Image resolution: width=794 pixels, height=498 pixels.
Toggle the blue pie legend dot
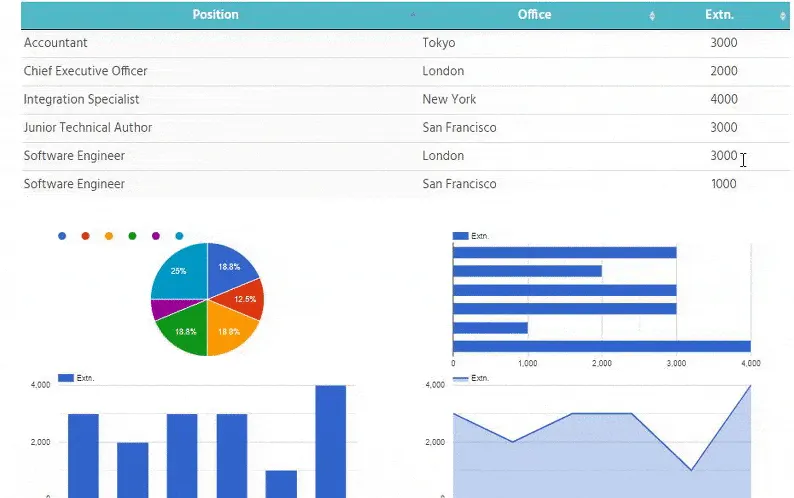[x=62, y=236]
